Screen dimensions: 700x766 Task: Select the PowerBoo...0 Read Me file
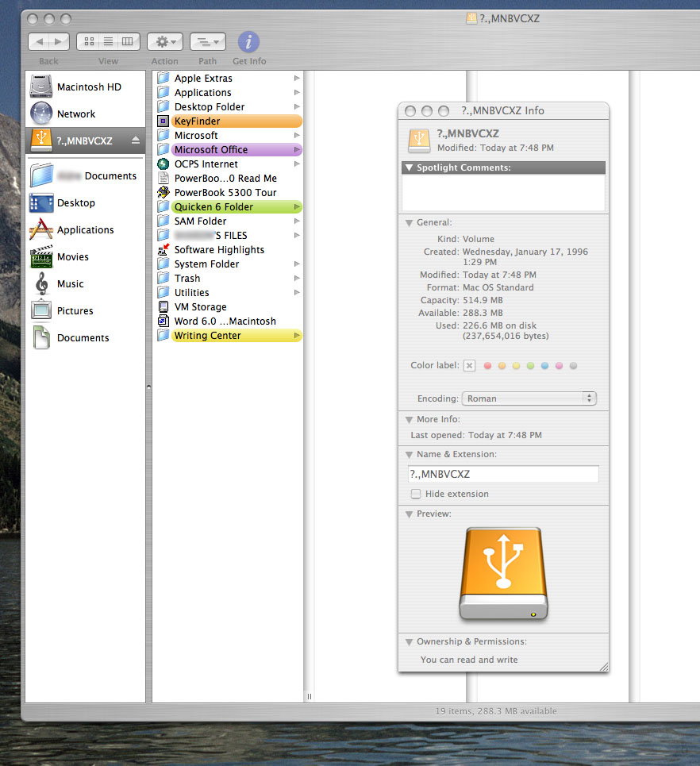(x=229, y=179)
